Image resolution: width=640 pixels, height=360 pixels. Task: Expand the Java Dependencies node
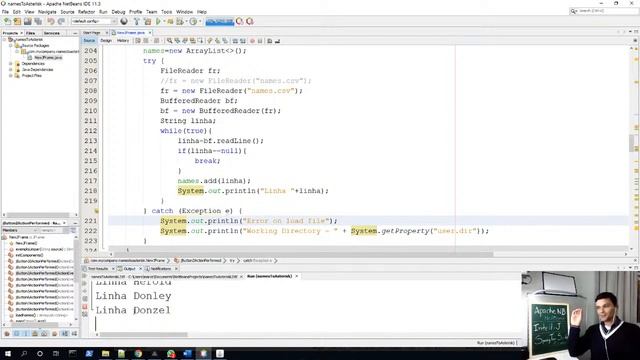[x=11, y=70]
